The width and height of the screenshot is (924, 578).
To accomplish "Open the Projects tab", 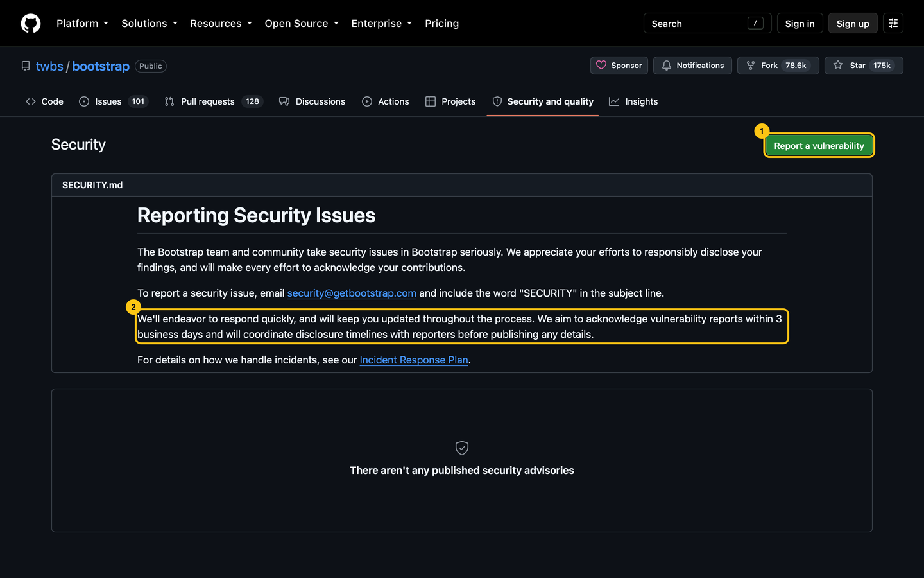I will pyautogui.click(x=450, y=101).
